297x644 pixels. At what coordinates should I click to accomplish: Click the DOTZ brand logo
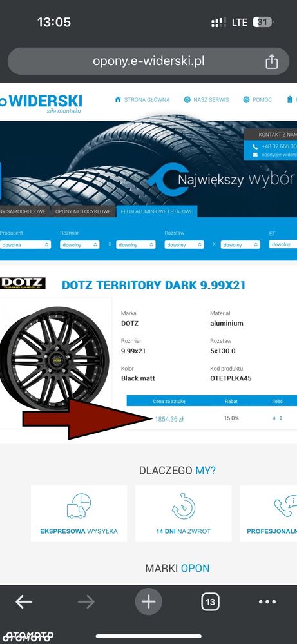coord(23,284)
